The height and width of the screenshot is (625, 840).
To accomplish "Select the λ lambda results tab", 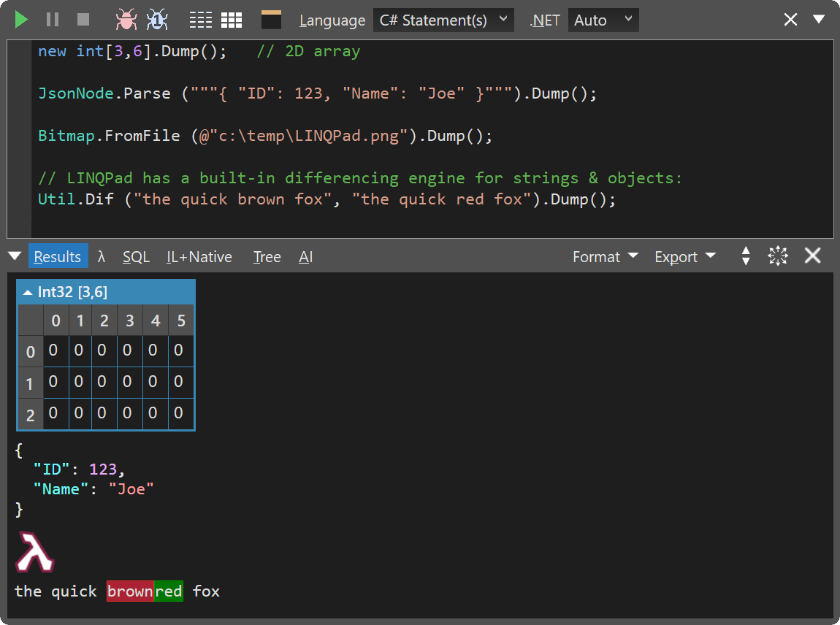I will pos(101,256).
